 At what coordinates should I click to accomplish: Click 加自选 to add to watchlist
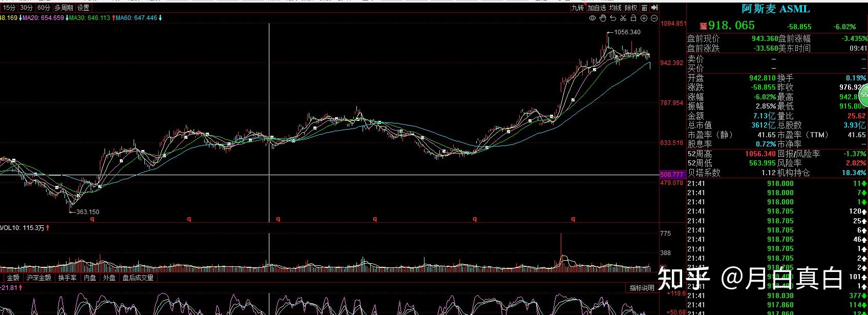(597, 8)
